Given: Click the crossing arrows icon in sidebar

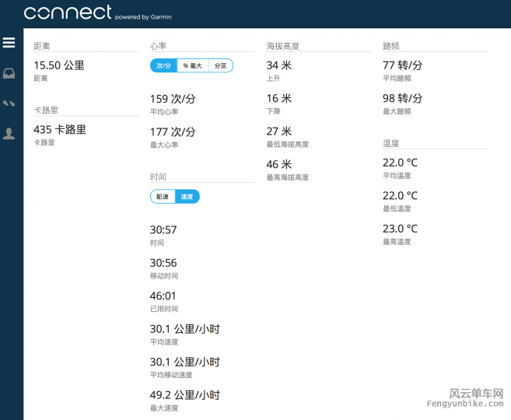Looking at the screenshot, I should (x=9, y=103).
